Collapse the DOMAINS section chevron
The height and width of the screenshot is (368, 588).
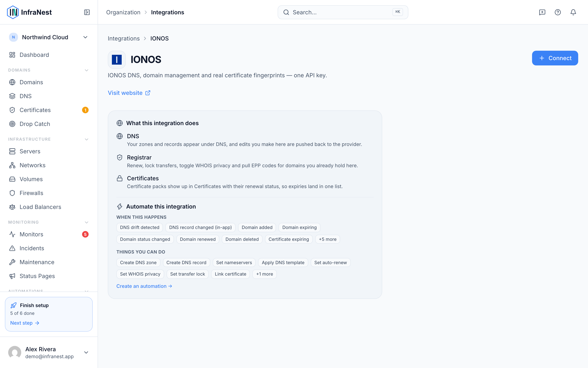pos(87,70)
